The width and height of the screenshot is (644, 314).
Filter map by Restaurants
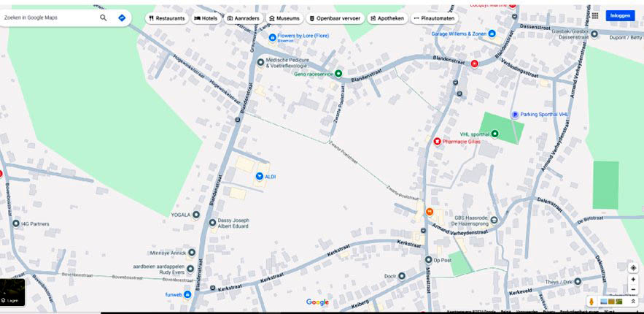pos(167,18)
